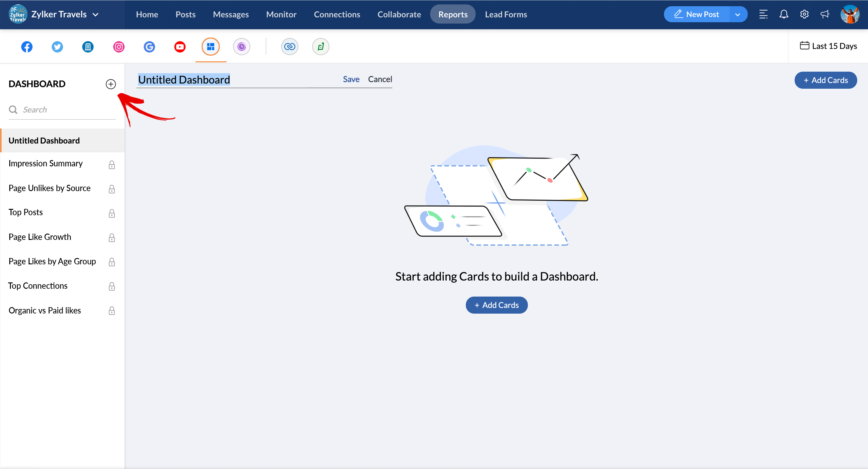Select the custom dashboard grid icon
Image resolution: width=868 pixels, height=469 pixels.
click(x=211, y=46)
